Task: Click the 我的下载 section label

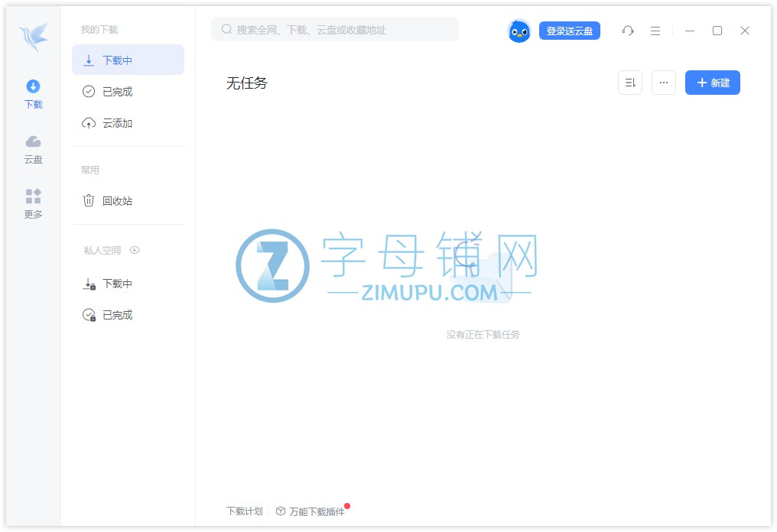Action: tap(99, 30)
